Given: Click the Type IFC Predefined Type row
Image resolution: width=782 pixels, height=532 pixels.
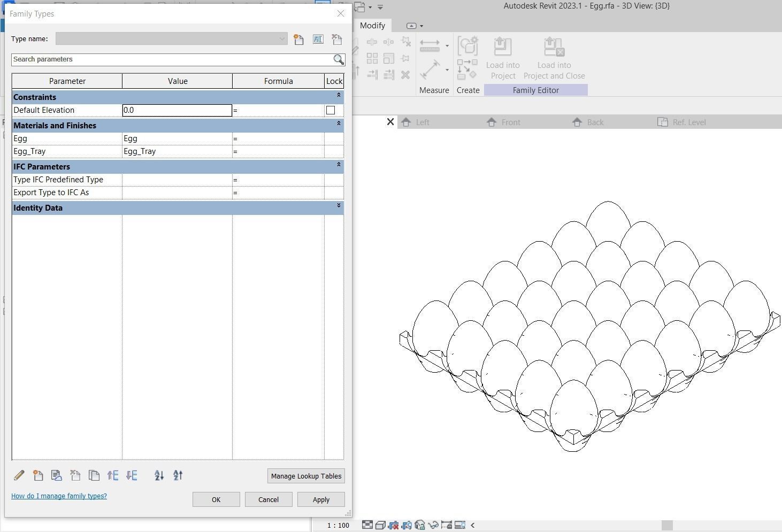Looking at the screenshot, I should tap(178, 180).
